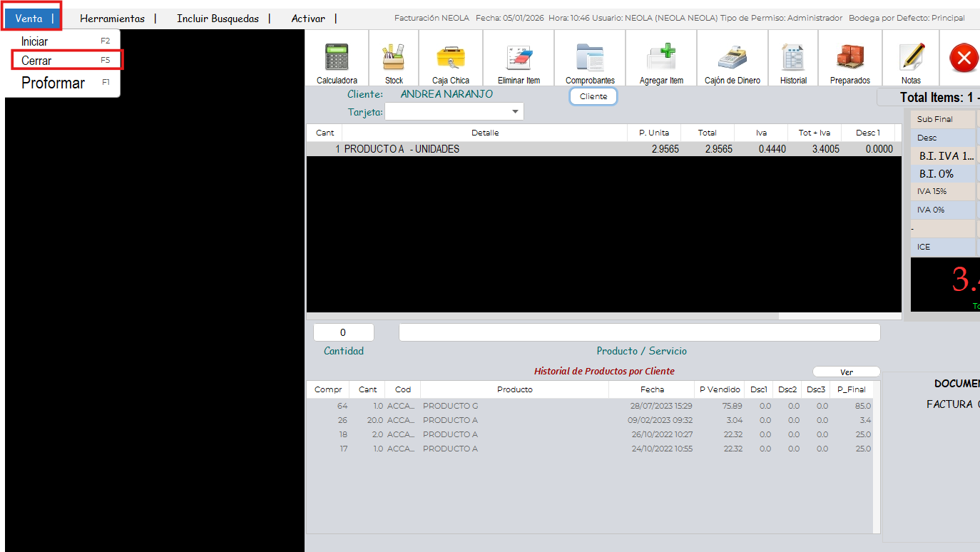Viewport: 980px width, 552px height.
Task: Click the red X cancel icon
Action: click(x=964, y=58)
